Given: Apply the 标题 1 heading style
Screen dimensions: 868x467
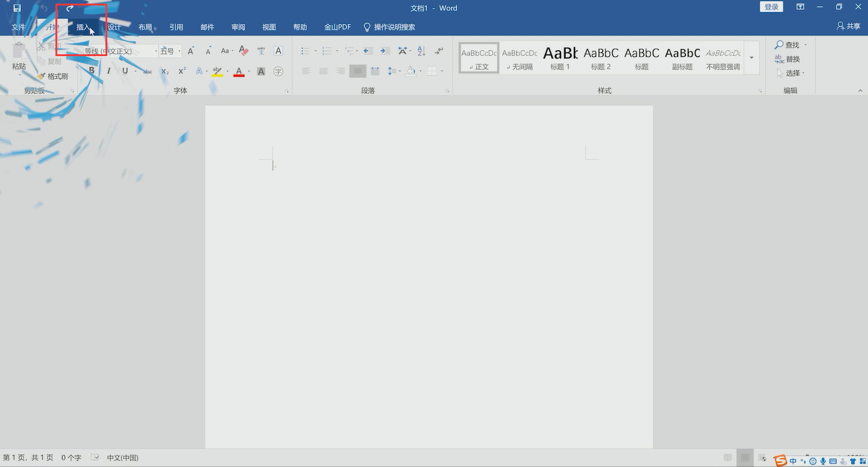Looking at the screenshot, I should coord(560,58).
